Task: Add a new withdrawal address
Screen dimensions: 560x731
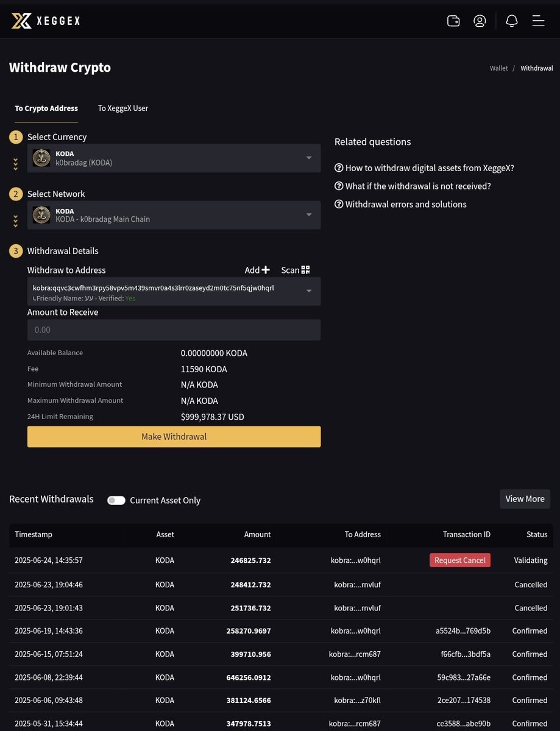Action: coord(257,270)
